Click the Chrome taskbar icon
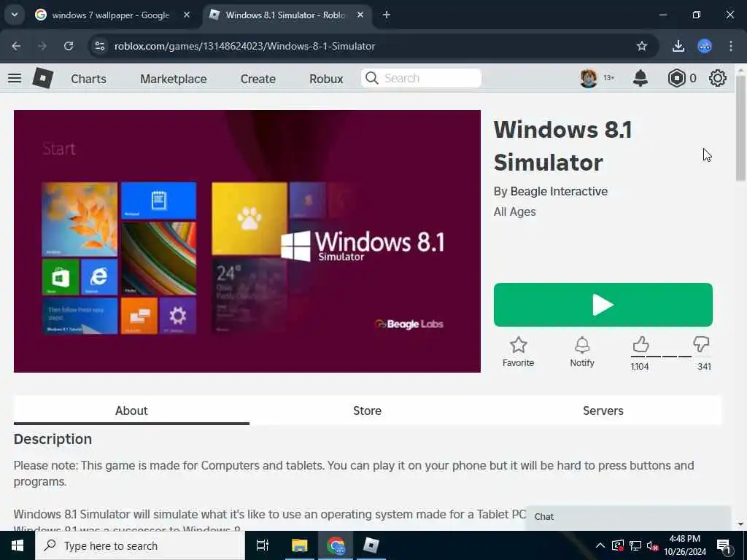The height and width of the screenshot is (560, 747). pyautogui.click(x=336, y=545)
